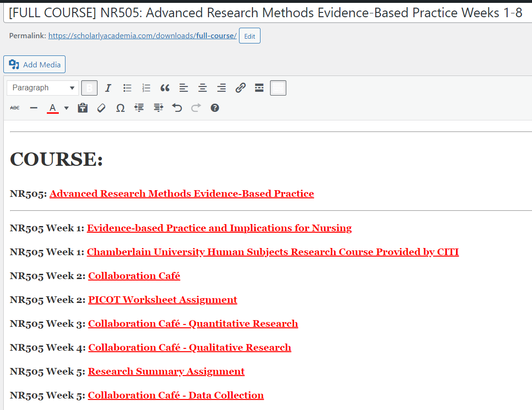Open the Research Summary Assignment link
Image resolution: width=532 pixels, height=410 pixels.
[166, 372]
